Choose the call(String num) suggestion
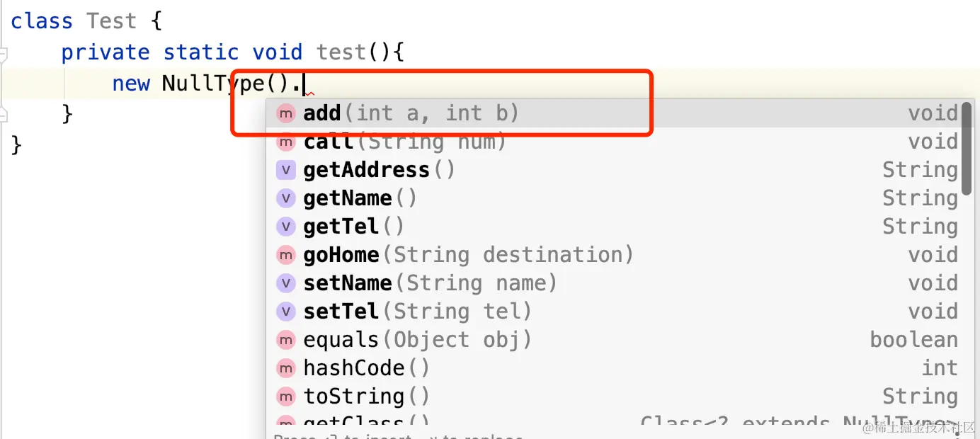Viewport: 980px width, 439px height. 614,142
